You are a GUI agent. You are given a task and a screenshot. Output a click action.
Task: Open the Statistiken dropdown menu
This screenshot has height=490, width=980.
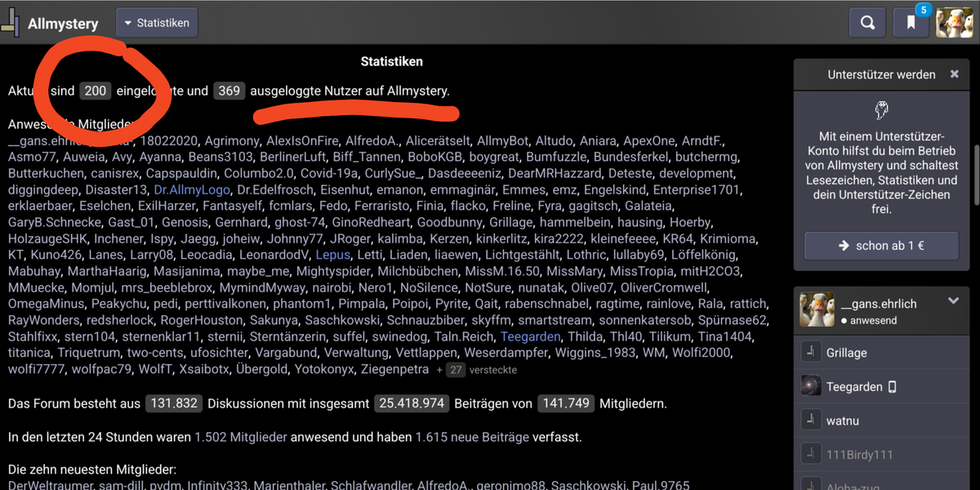157,23
